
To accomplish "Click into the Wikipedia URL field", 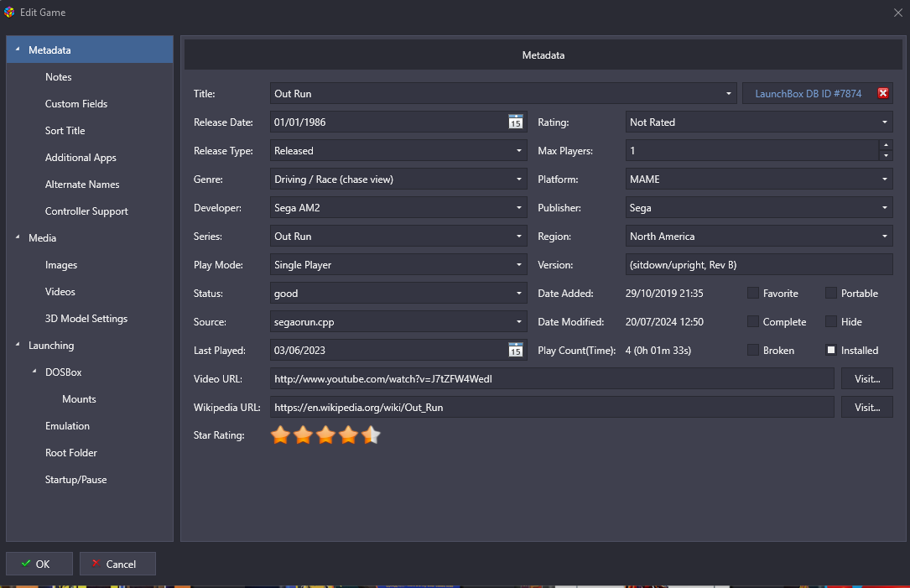I will click(552, 407).
